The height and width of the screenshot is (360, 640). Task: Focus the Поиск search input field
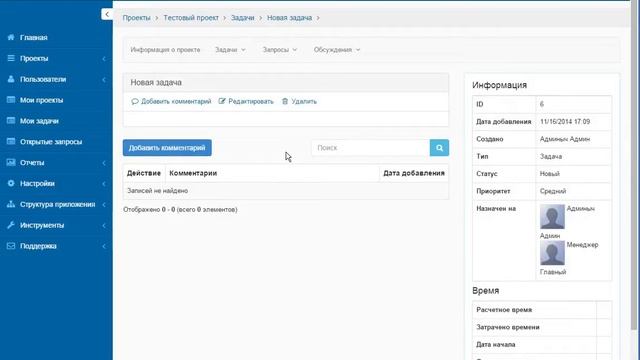(371, 148)
